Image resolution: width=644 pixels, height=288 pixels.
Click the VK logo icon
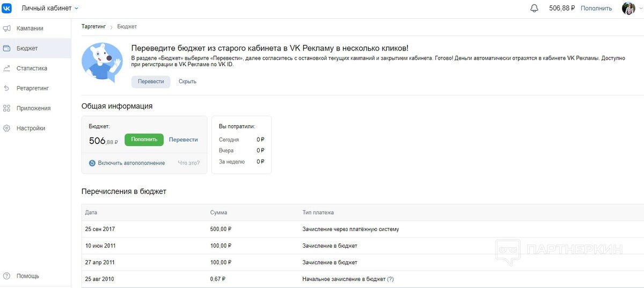pos(6,8)
